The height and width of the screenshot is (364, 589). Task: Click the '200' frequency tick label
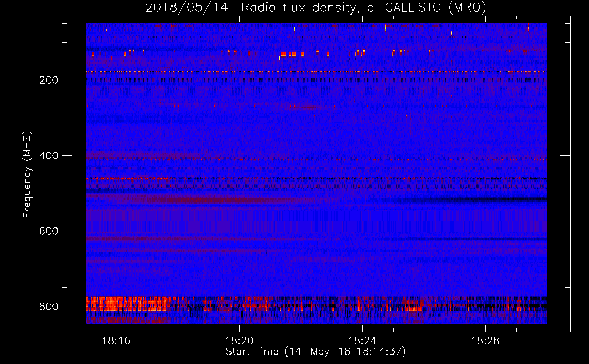tap(49, 80)
